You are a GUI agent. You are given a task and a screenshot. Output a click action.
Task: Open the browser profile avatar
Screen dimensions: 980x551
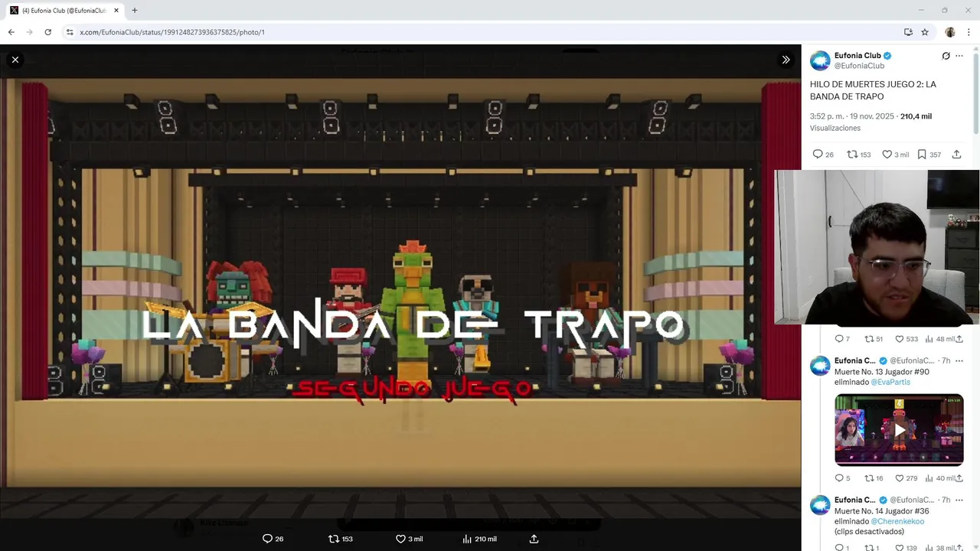tap(950, 32)
